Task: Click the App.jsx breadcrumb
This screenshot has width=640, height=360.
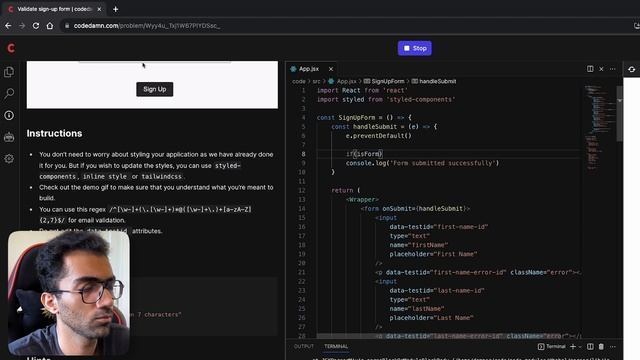Action: click(x=342, y=81)
